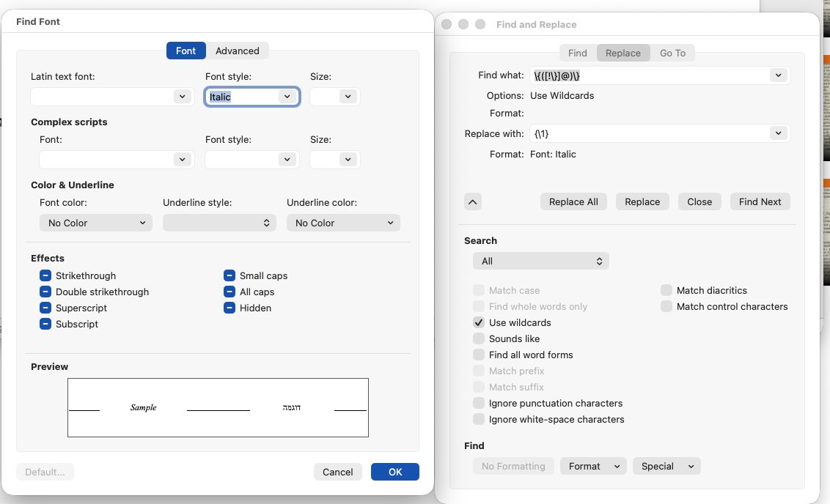Switch to the Find tab in Find and Replace
Viewport: 830px width, 504px height.
point(578,53)
